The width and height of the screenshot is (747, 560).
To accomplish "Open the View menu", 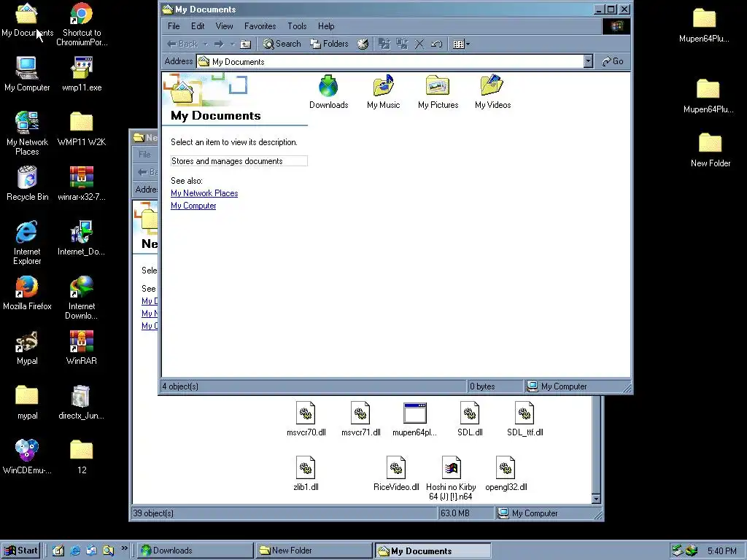I will pos(224,26).
